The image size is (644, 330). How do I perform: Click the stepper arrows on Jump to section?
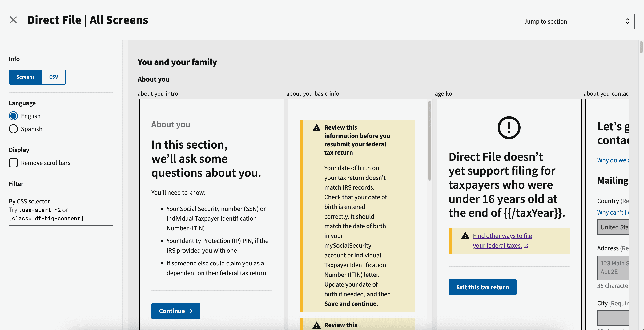[627, 22]
